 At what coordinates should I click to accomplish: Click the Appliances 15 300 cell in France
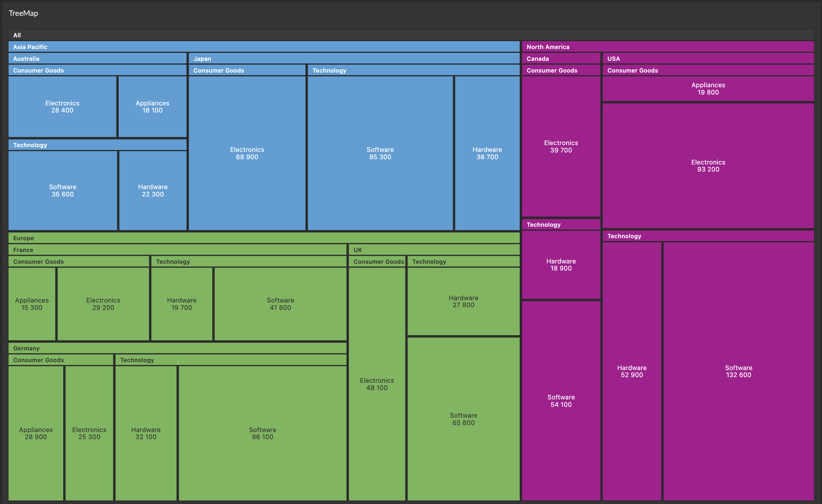[x=32, y=304]
